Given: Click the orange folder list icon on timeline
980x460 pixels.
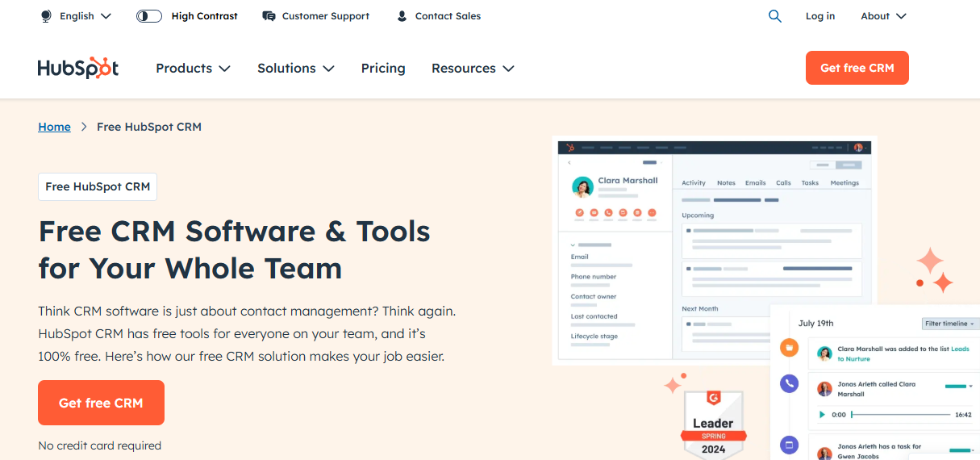Looking at the screenshot, I should 790,349.
